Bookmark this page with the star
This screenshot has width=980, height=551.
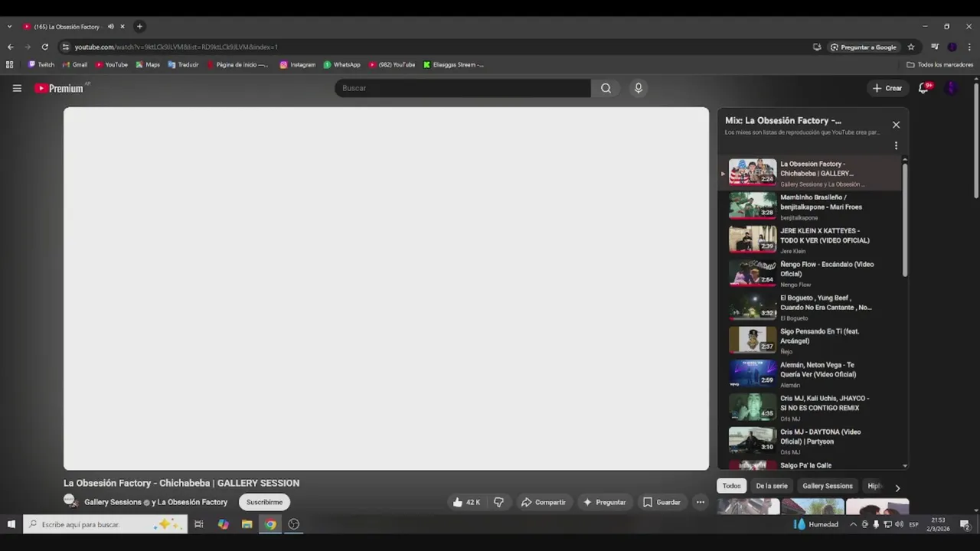coord(910,47)
